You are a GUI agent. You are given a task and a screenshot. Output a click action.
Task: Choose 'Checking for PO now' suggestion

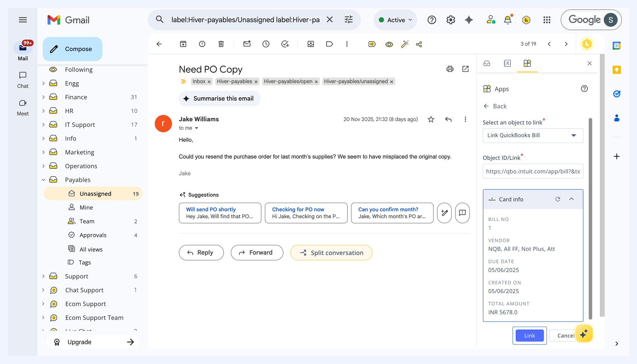306,213
